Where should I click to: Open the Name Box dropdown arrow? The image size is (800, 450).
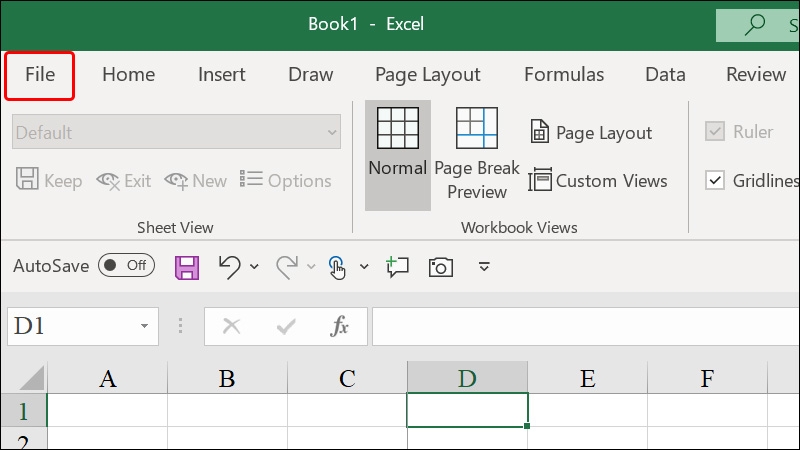coord(144,326)
